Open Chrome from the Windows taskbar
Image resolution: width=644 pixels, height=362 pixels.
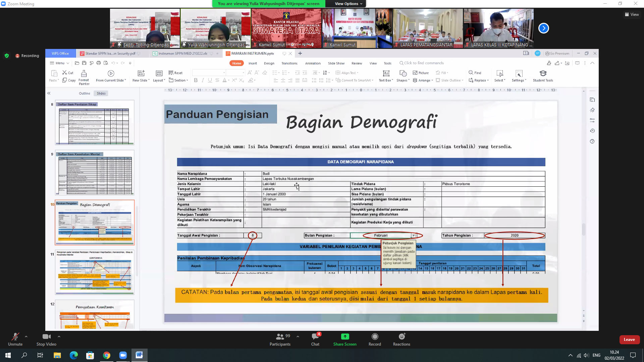(x=107, y=355)
